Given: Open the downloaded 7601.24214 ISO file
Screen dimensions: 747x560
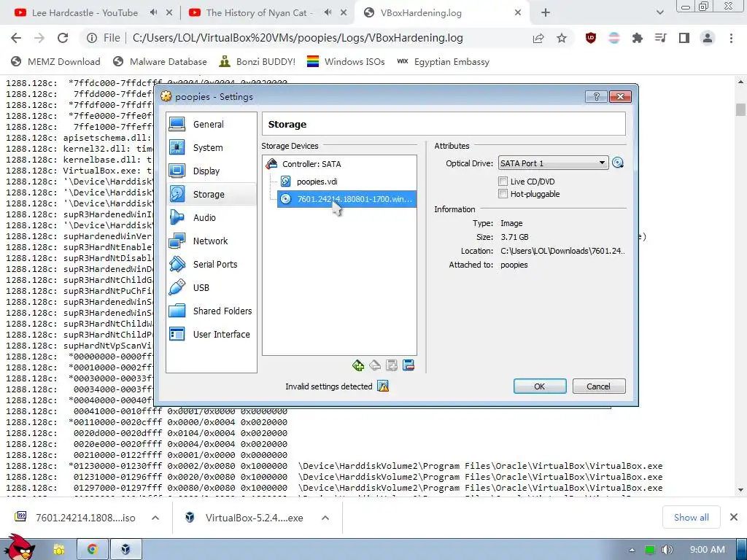Looking at the screenshot, I should point(76,518).
